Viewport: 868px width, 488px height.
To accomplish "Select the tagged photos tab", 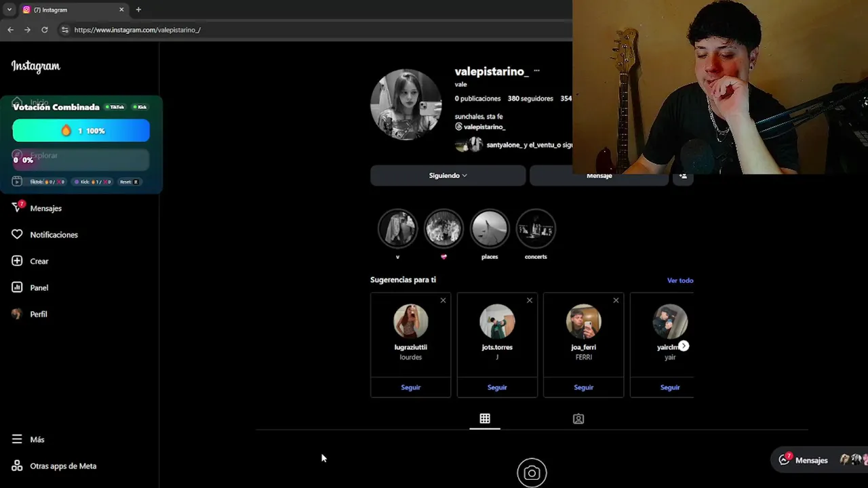I will click(578, 419).
